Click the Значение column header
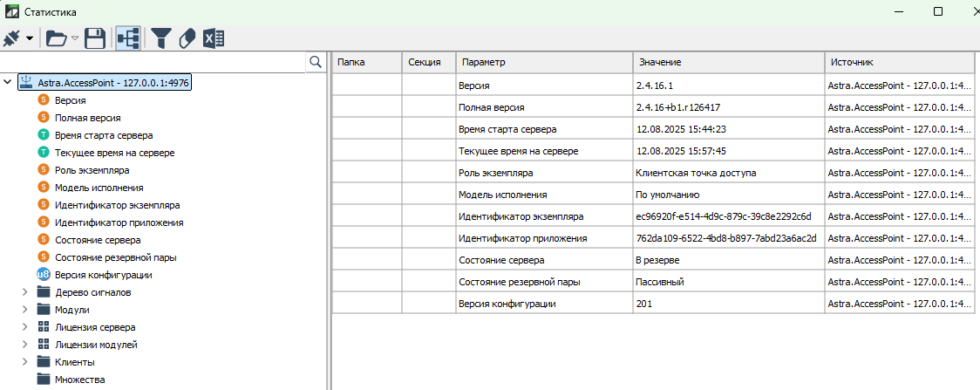The height and width of the screenshot is (390, 980). pos(727,62)
